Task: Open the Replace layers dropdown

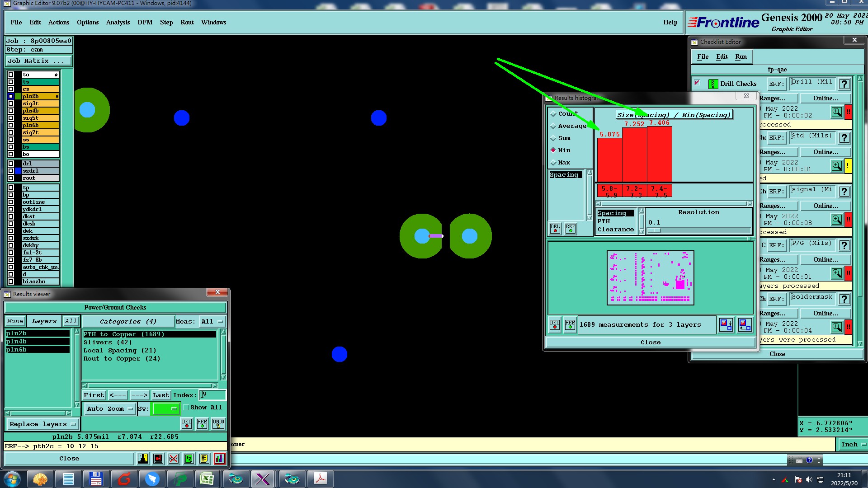Action: pos(42,424)
